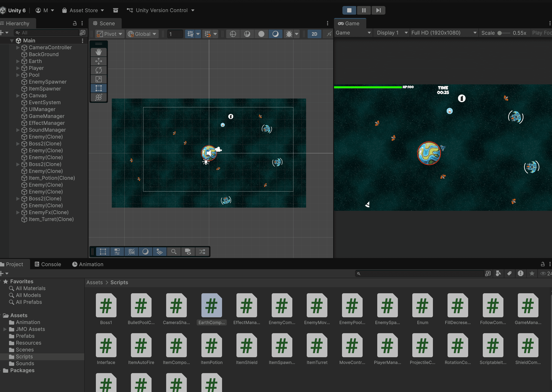Open the Unity Version Control menu
This screenshot has height=392, width=552.
161,10
